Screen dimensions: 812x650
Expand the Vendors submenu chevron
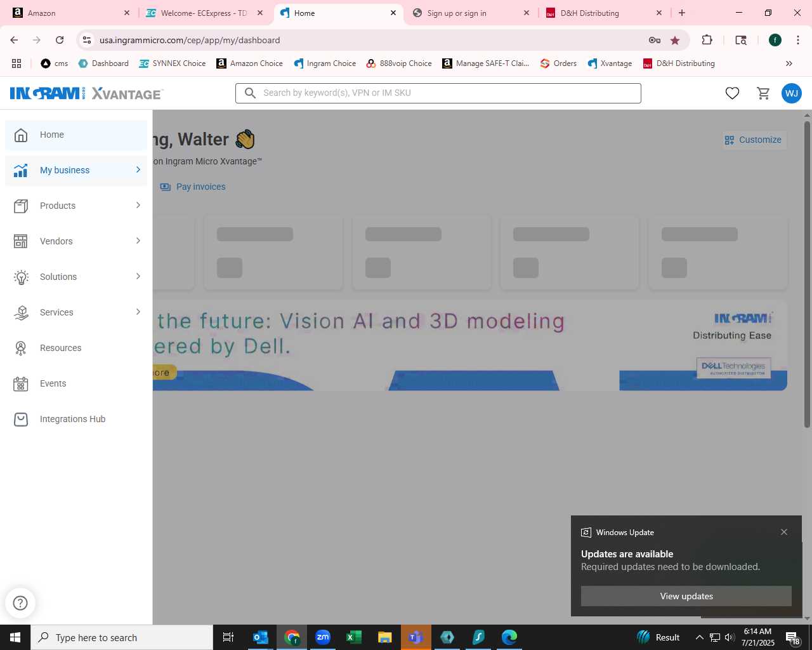coord(138,241)
